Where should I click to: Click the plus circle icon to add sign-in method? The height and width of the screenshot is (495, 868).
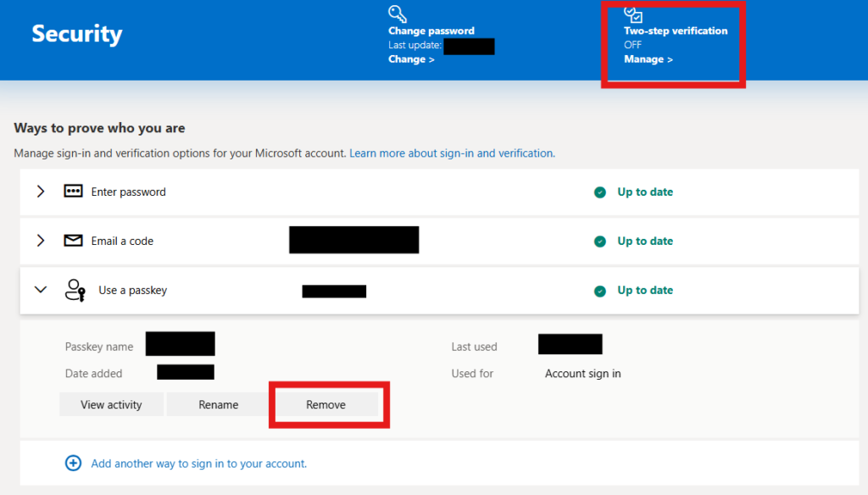[74, 464]
